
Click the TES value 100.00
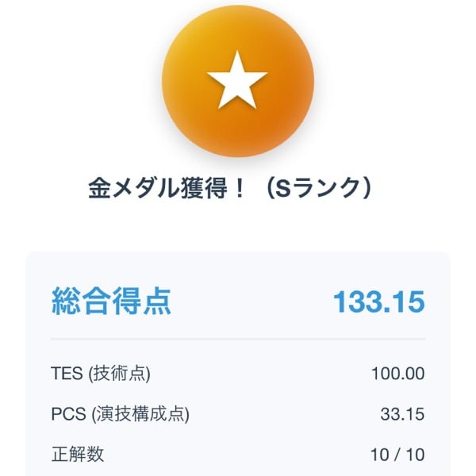pyautogui.click(x=398, y=373)
